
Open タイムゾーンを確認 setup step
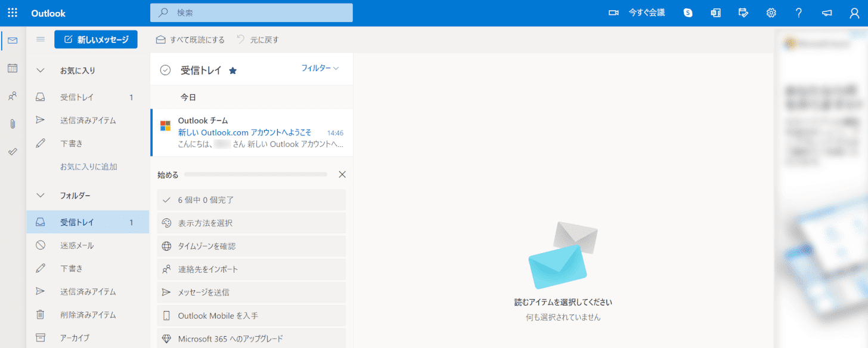252,246
